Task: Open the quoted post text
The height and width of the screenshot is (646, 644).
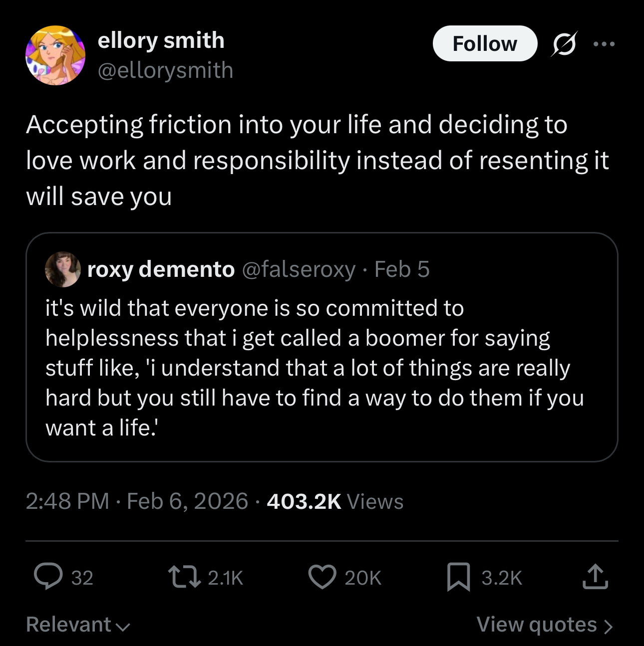Action: click(x=315, y=368)
